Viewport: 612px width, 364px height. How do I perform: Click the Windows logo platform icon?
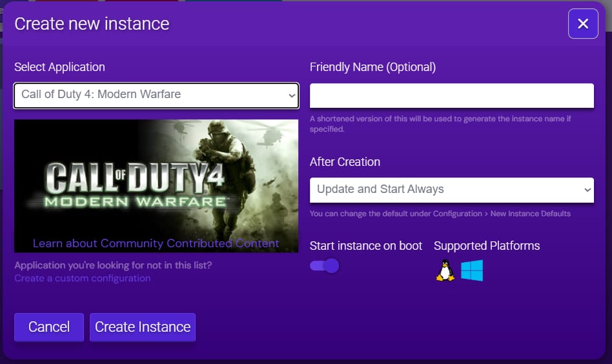pyautogui.click(x=472, y=270)
